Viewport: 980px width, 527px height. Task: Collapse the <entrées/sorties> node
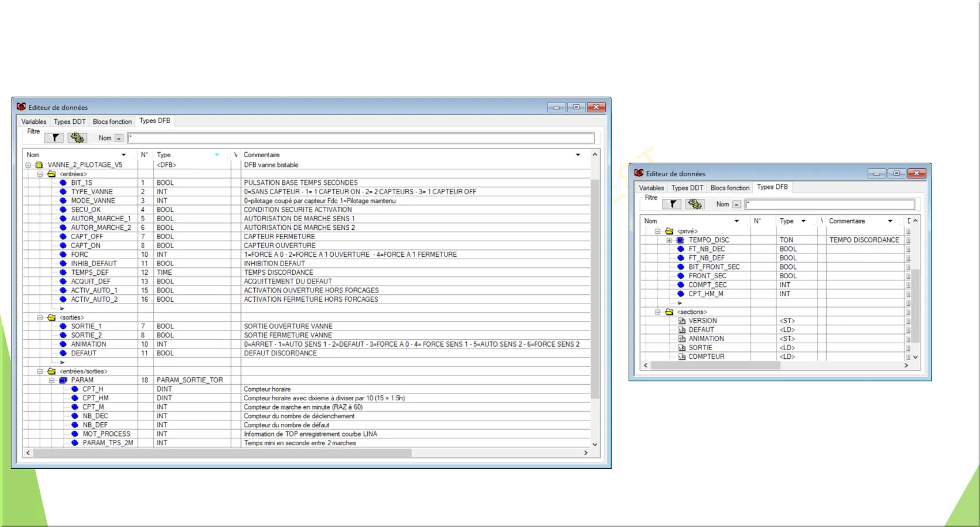40,371
